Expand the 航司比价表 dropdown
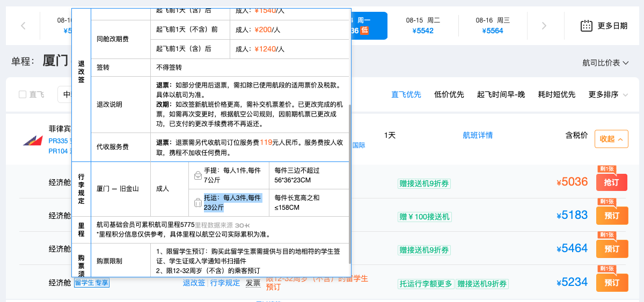644x302 pixels. (x=605, y=63)
